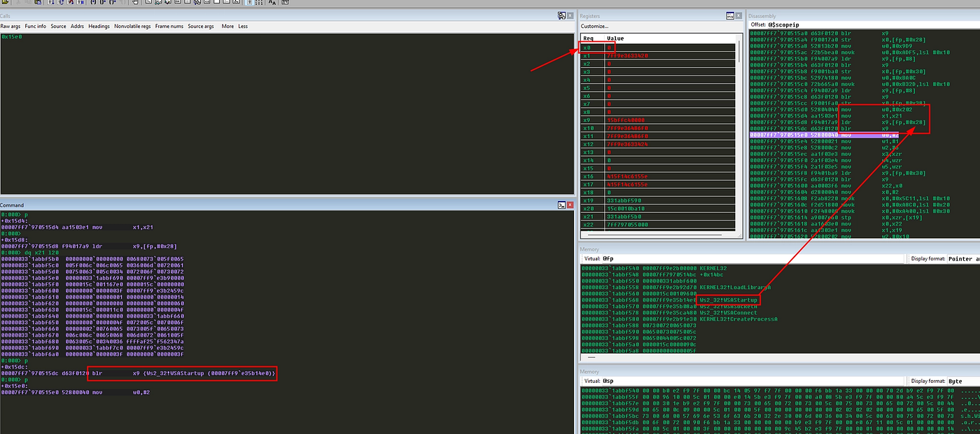Click memory row 00000033`1abbf550

[640, 281]
